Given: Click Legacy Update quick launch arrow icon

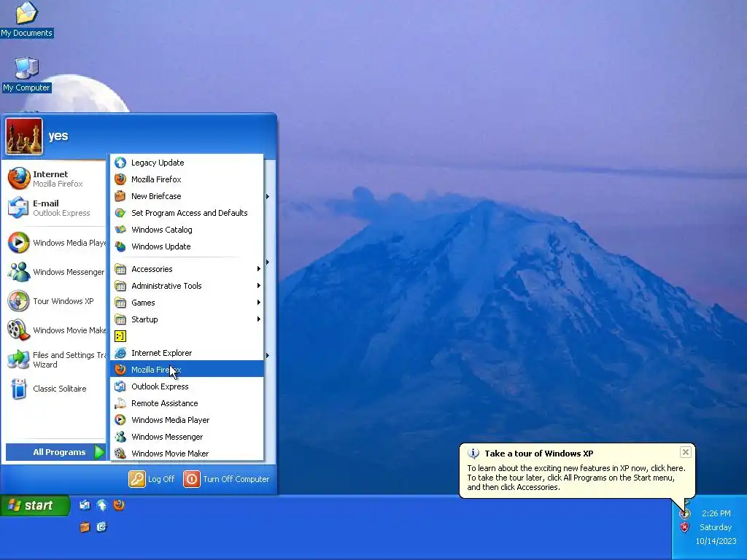Looking at the screenshot, I should coord(102,505).
